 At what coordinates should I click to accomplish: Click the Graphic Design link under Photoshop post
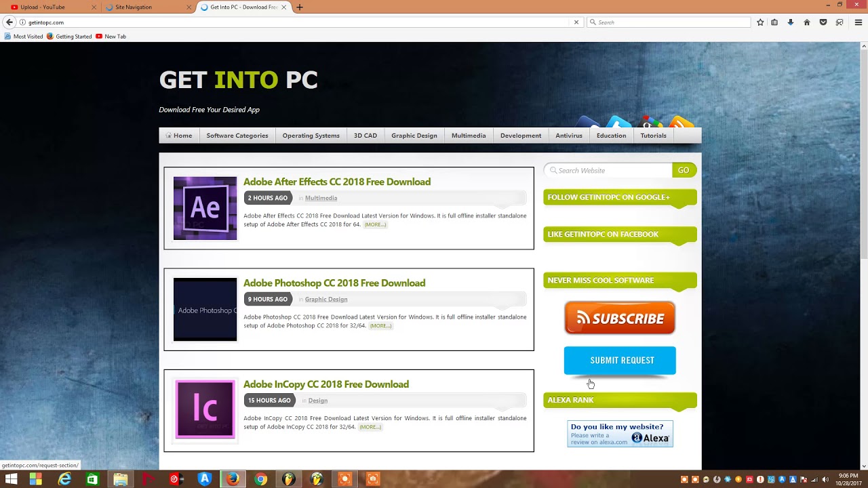tap(326, 299)
